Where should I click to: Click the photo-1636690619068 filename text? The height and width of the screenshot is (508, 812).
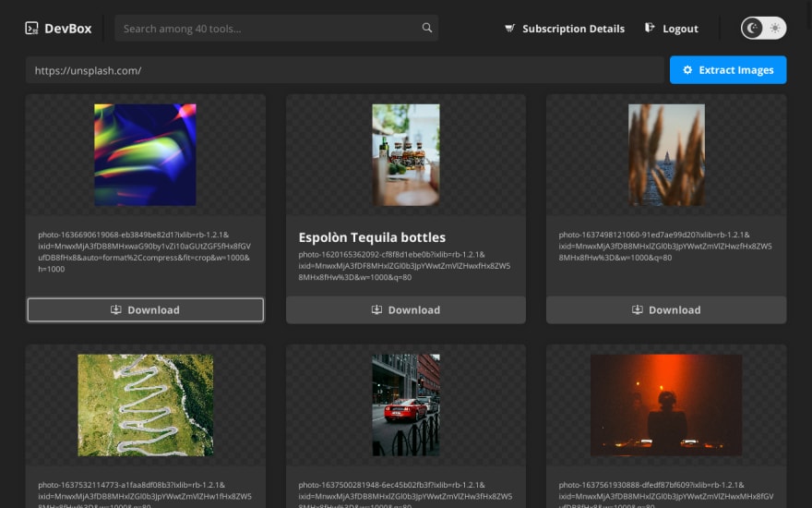pos(145,252)
